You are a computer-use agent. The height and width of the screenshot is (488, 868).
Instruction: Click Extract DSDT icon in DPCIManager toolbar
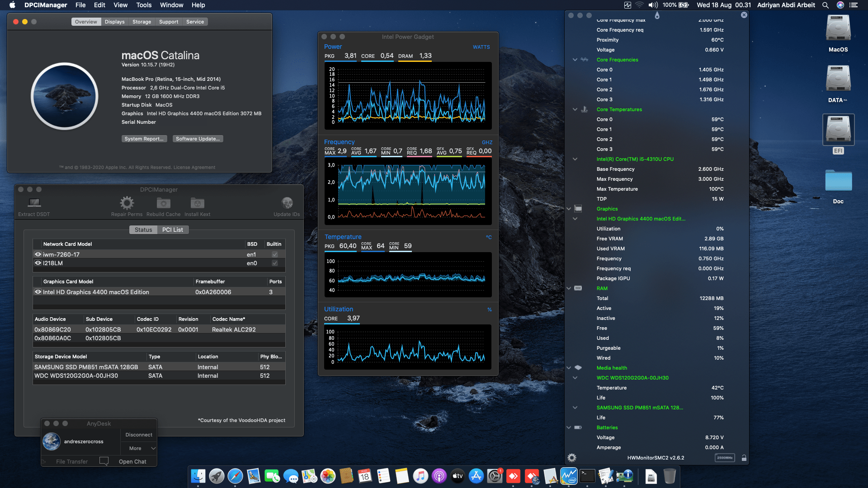tap(34, 202)
